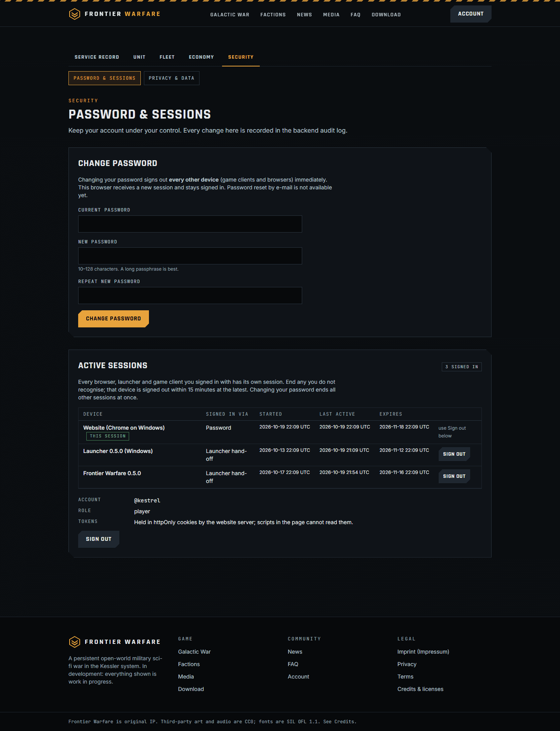The width and height of the screenshot is (560, 731).
Task: Open the footer Factions link
Action: 189,664
